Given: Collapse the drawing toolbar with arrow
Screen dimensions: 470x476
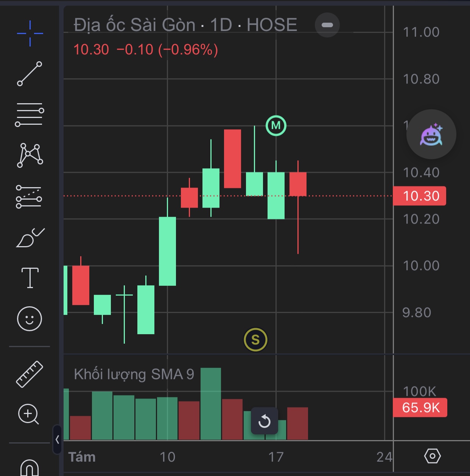Looking at the screenshot, I should pos(57,439).
